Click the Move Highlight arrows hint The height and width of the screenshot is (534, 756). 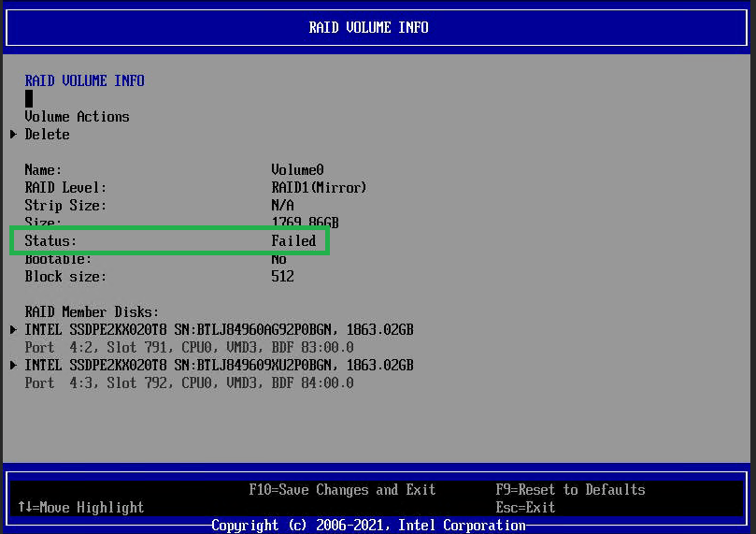[80, 508]
